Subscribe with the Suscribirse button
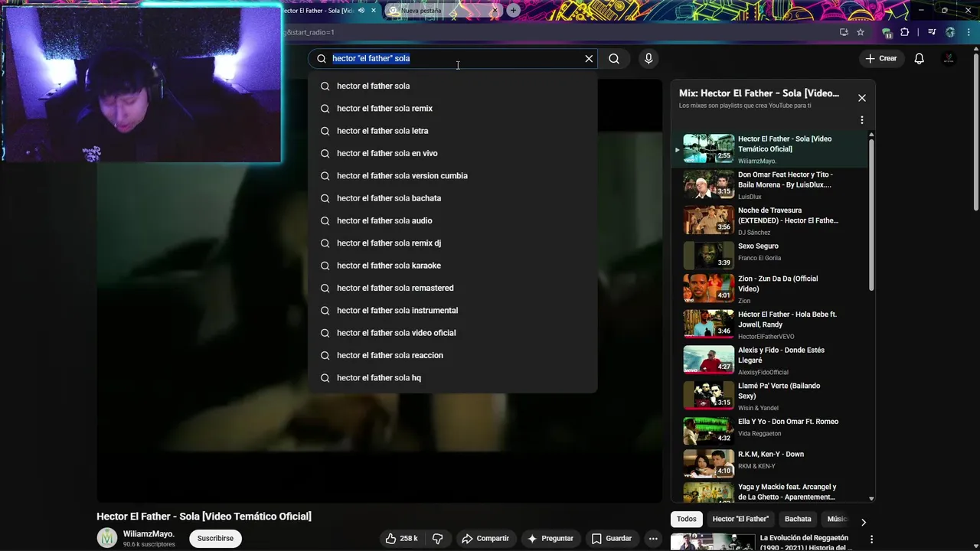 coord(215,538)
